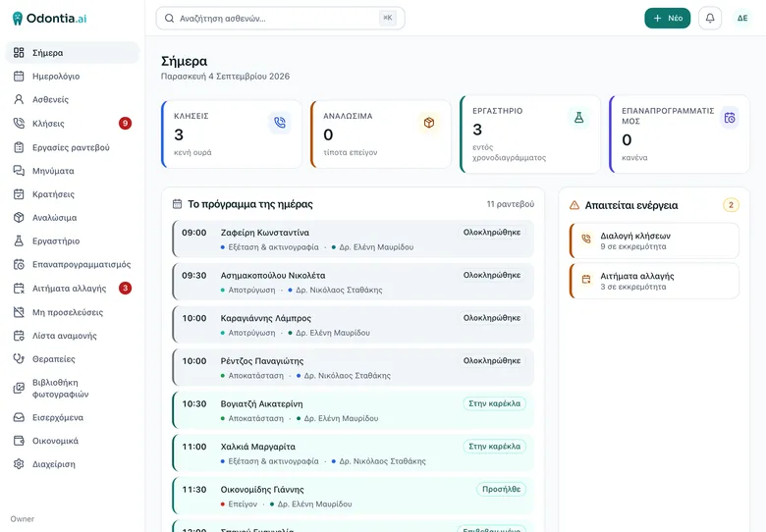Click the Αναλώσιμα box icon in sidebar
This screenshot has width=766, height=532.
pos(19,218)
